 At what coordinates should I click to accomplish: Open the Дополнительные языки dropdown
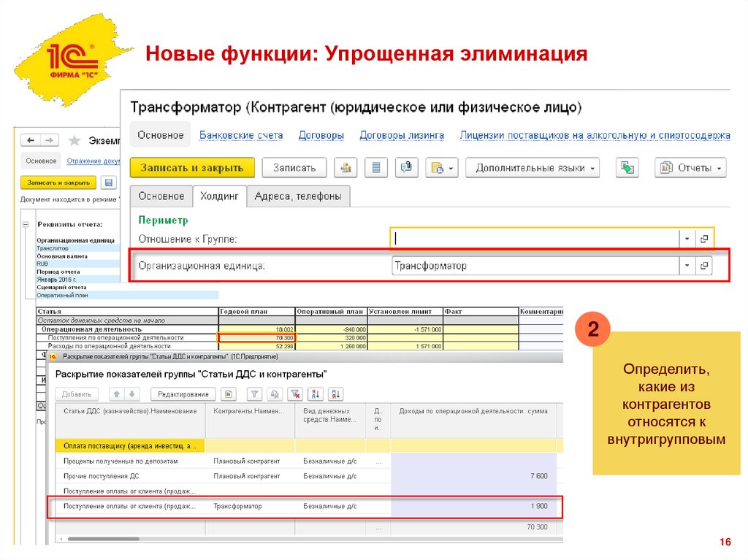[x=533, y=168]
